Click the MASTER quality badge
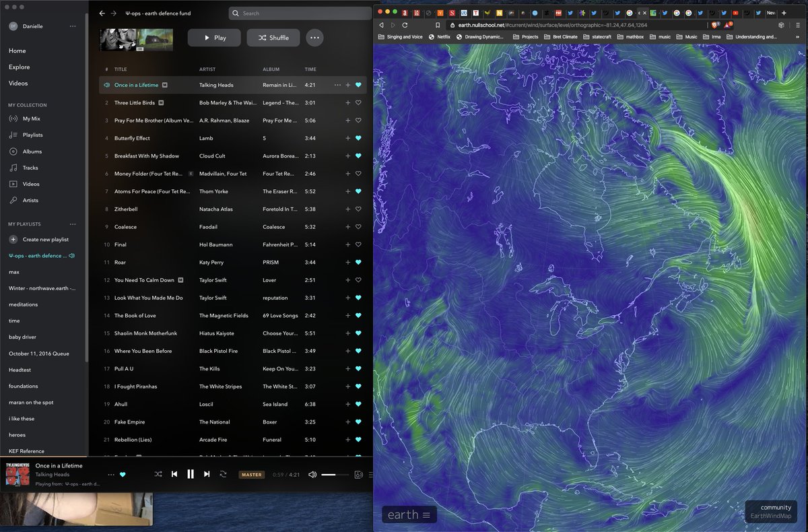 pos(251,475)
